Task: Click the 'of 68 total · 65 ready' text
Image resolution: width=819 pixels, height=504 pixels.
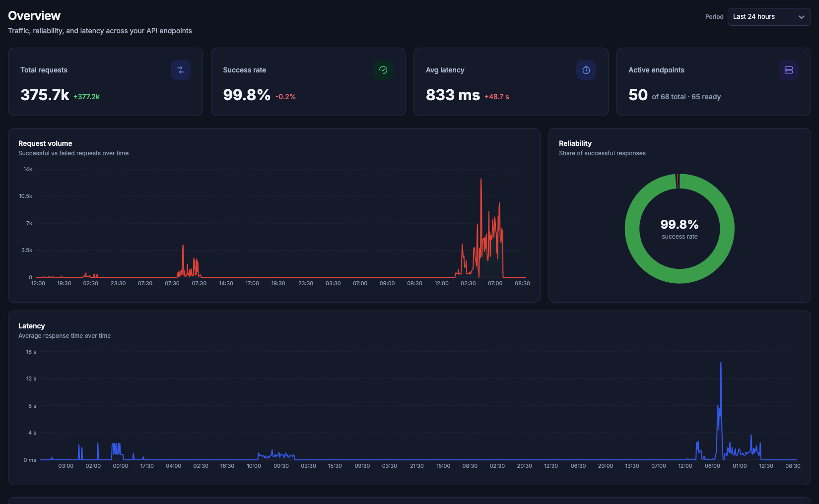Action: (686, 97)
